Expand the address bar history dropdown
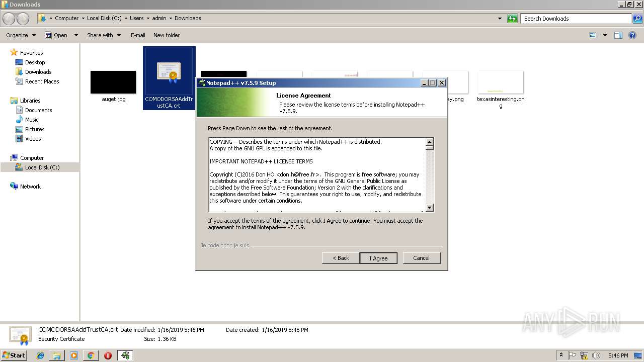The image size is (644, 362). pyautogui.click(x=500, y=19)
